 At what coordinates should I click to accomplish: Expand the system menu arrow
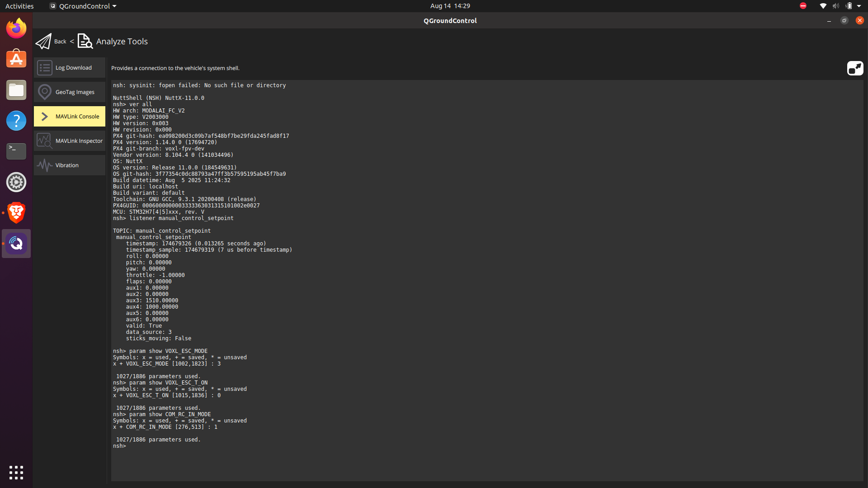point(859,6)
